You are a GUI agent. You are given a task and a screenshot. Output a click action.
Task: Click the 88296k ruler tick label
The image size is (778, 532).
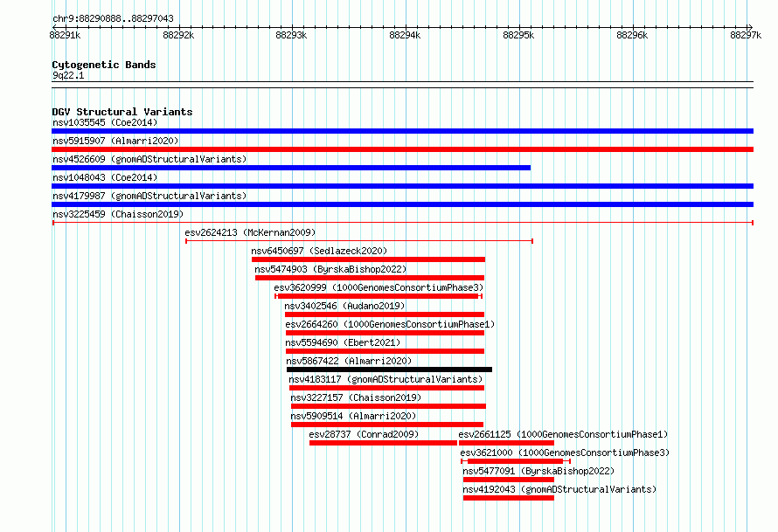(632, 35)
